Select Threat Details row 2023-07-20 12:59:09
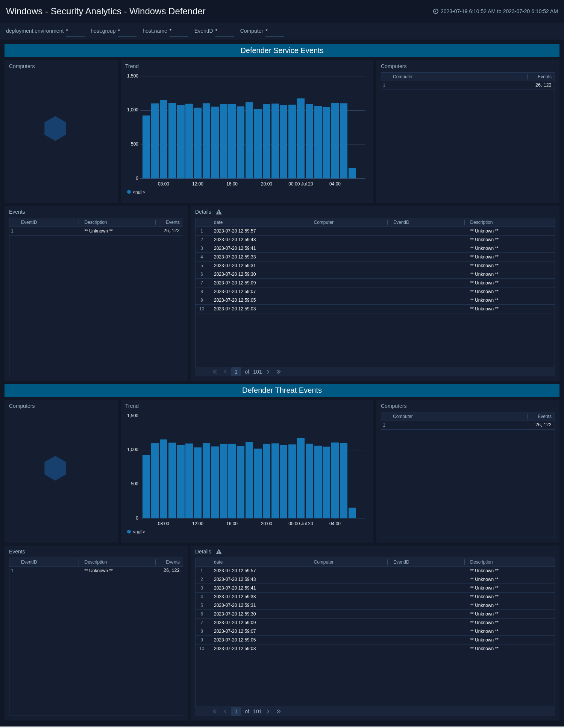The width and height of the screenshot is (564, 728). point(375,623)
